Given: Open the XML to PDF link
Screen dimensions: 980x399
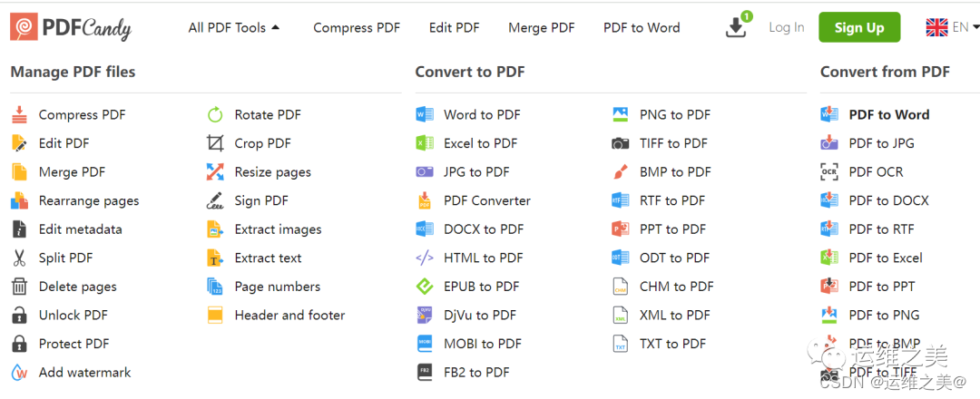Looking at the screenshot, I should tap(675, 316).
